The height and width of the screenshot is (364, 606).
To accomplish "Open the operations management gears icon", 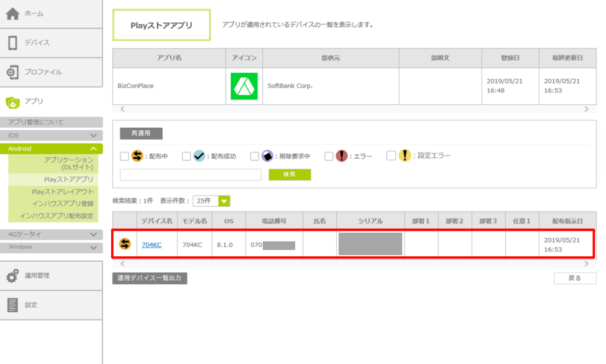I will point(12,275).
